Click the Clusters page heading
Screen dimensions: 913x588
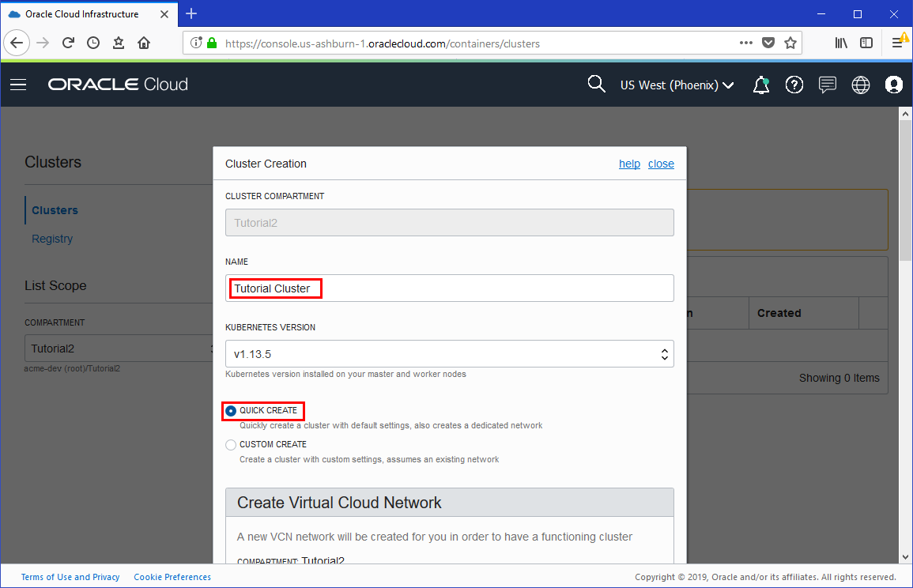(53, 162)
